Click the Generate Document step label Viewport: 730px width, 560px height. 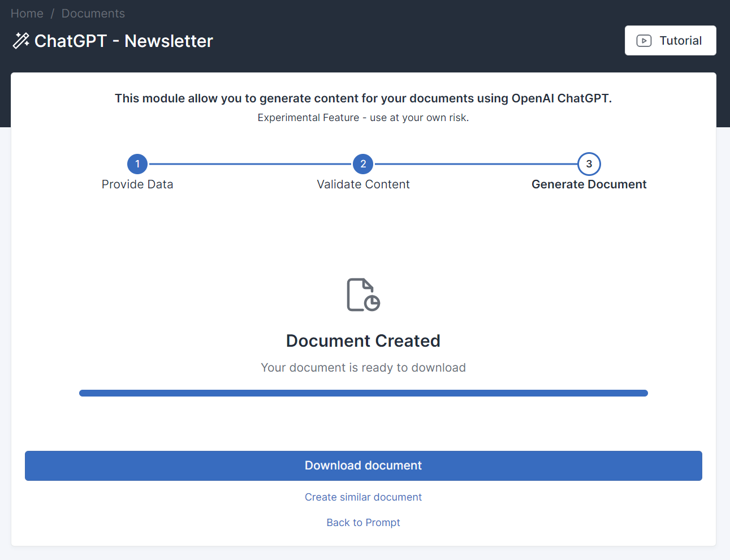589,184
